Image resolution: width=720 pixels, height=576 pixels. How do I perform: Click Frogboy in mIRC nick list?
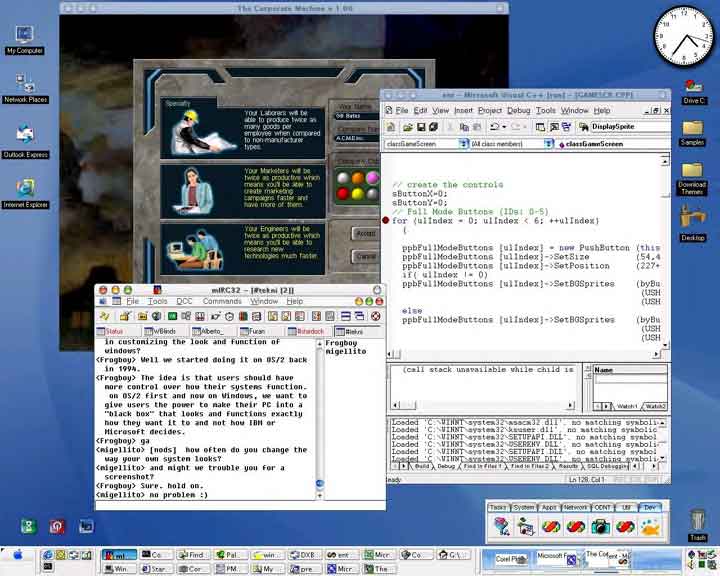(341, 343)
